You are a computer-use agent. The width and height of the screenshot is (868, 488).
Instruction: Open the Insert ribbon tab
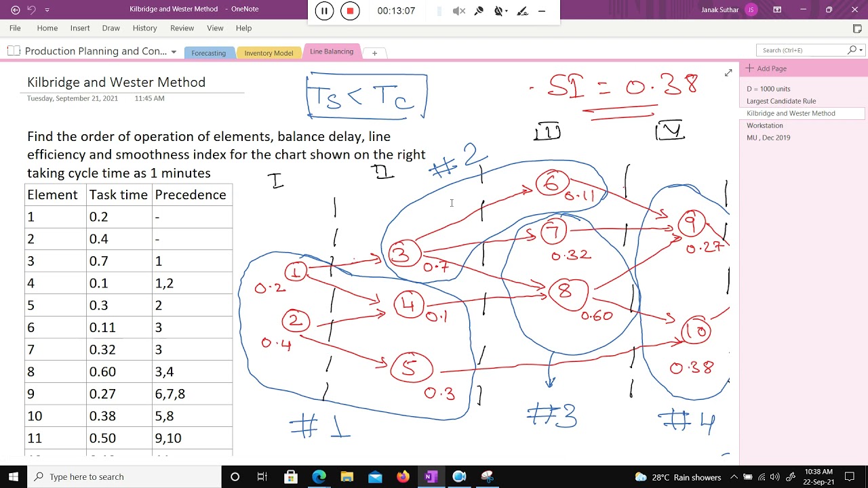[x=80, y=28]
